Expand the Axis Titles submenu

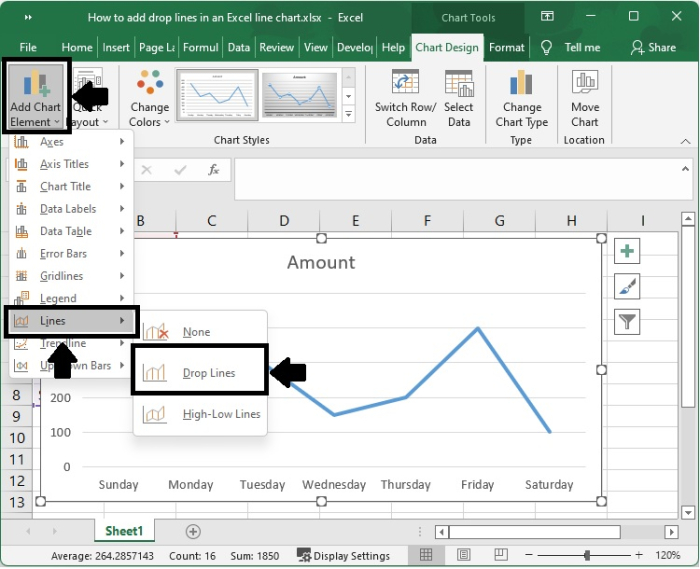coord(65,164)
